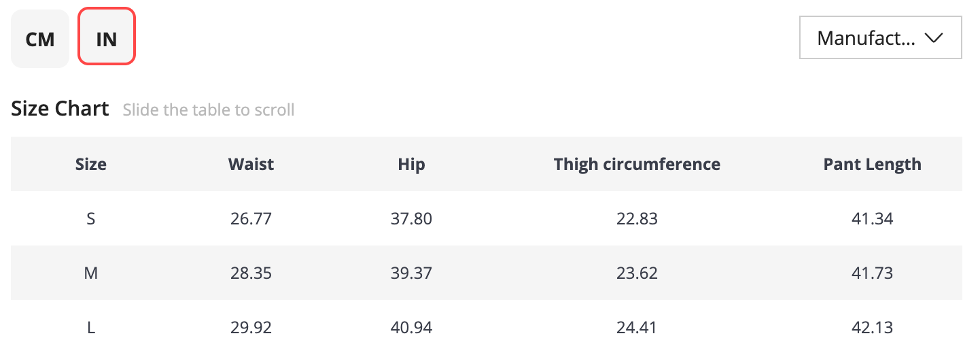The image size is (980, 355).
Task: Switch size units to CM
Action: pyautogui.click(x=40, y=39)
